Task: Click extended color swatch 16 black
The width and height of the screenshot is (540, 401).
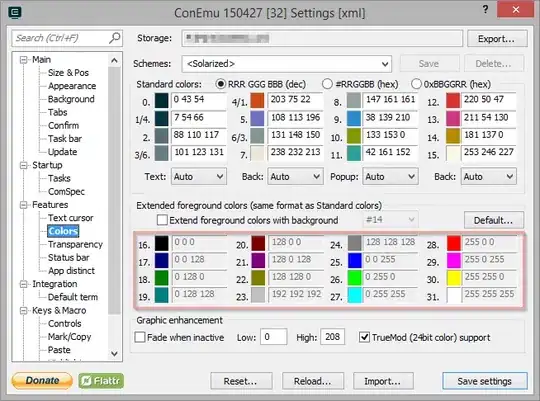Action: coord(162,243)
